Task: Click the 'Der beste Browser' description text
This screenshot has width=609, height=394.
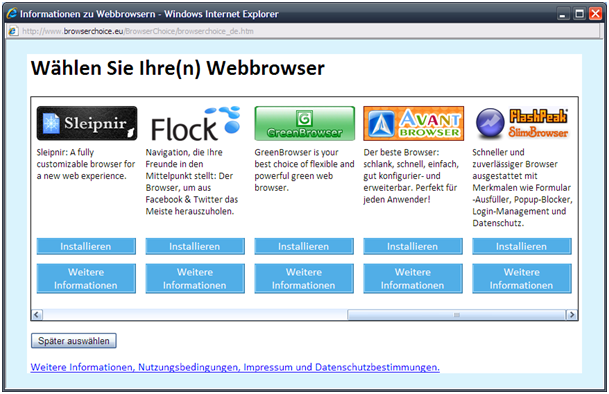Action: 411,176
